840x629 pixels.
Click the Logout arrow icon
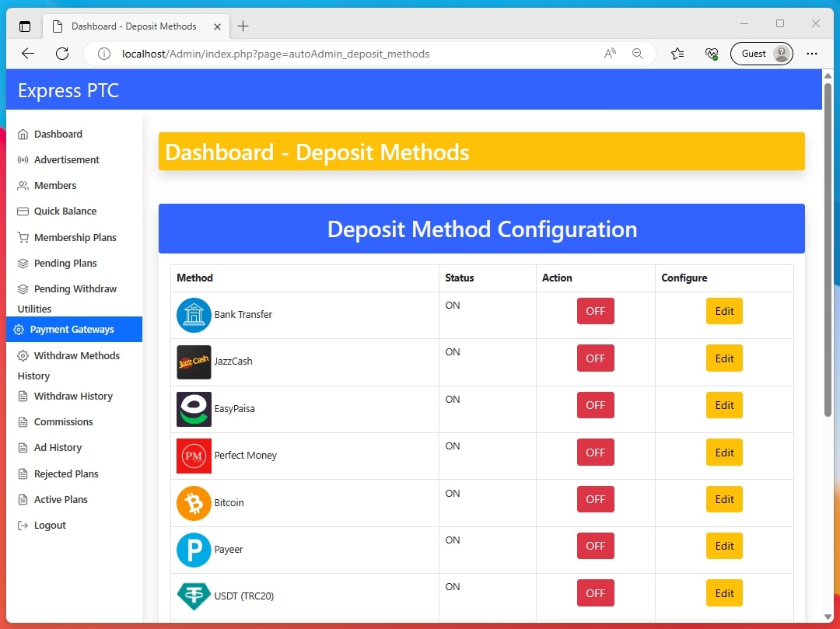tap(23, 525)
